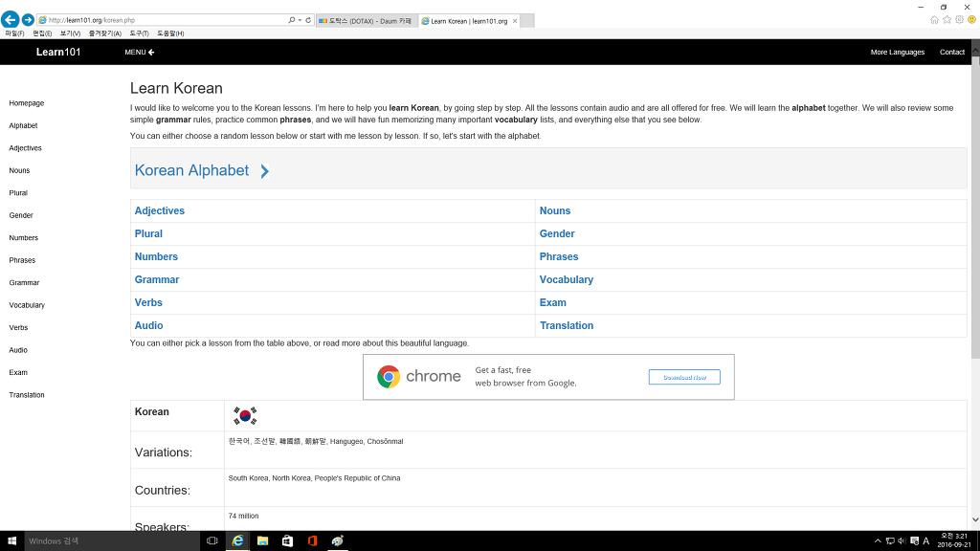The width and height of the screenshot is (980, 551).
Task: Open the Nouns lesson in the table
Action: pos(555,210)
